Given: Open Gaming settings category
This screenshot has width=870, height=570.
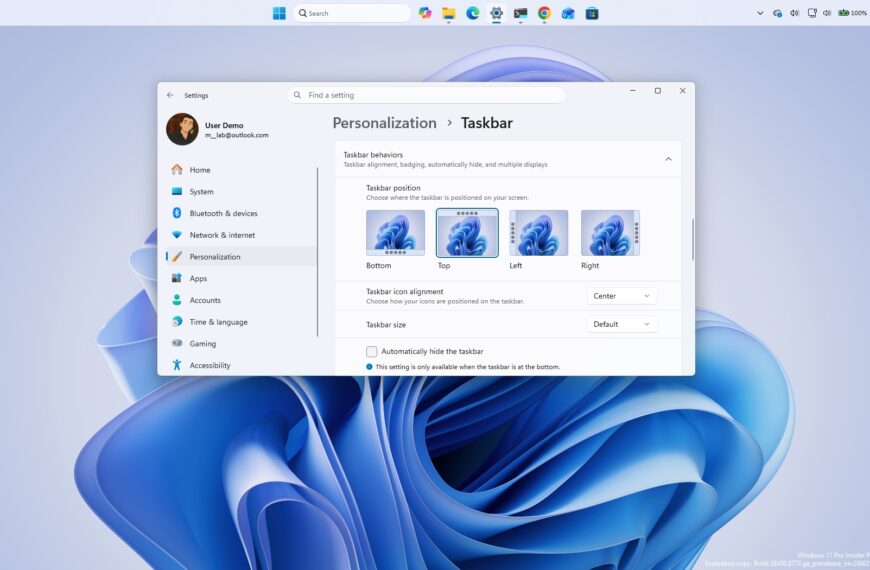Looking at the screenshot, I should tap(241, 344).
